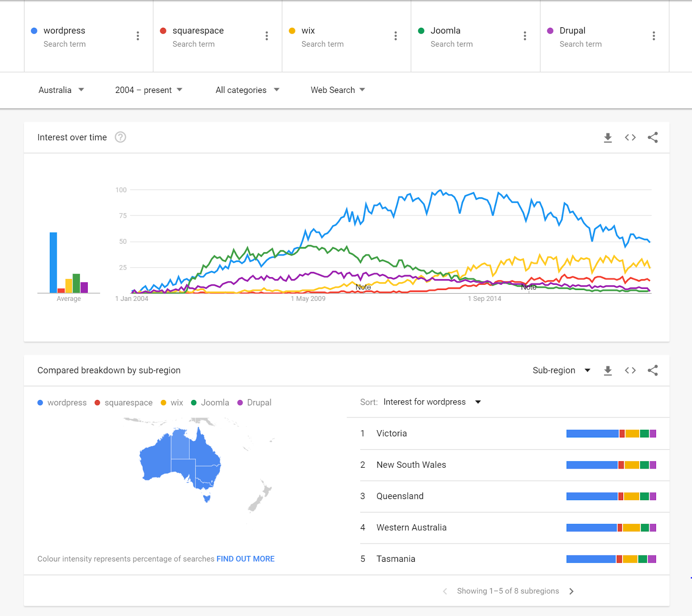Open the squarespace term options menu
Image resolution: width=692 pixels, height=616 pixels.
point(267,36)
